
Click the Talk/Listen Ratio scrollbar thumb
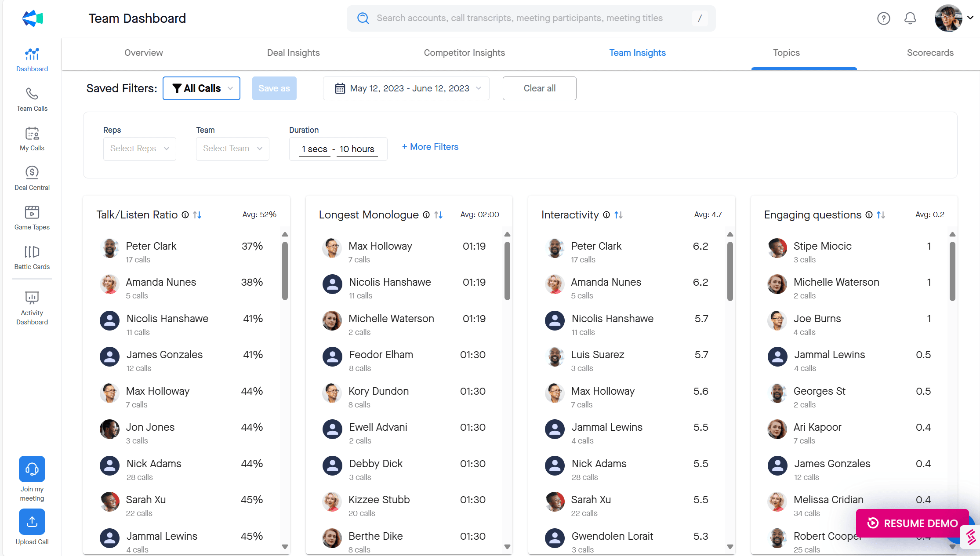pos(285,271)
